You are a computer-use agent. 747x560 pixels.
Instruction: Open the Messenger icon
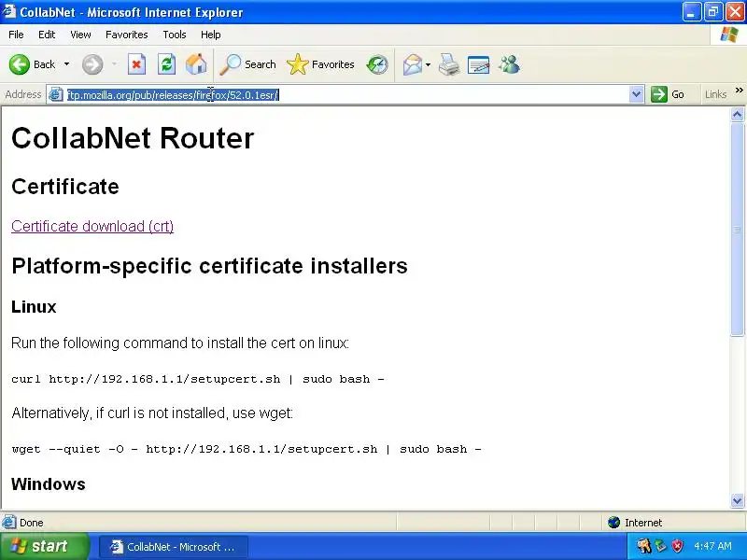point(509,64)
